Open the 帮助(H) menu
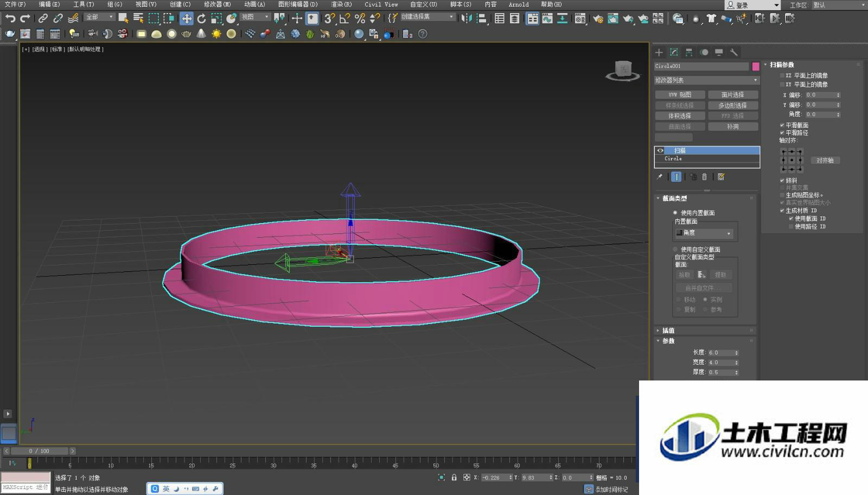The height and width of the screenshot is (495, 868). coord(551,4)
